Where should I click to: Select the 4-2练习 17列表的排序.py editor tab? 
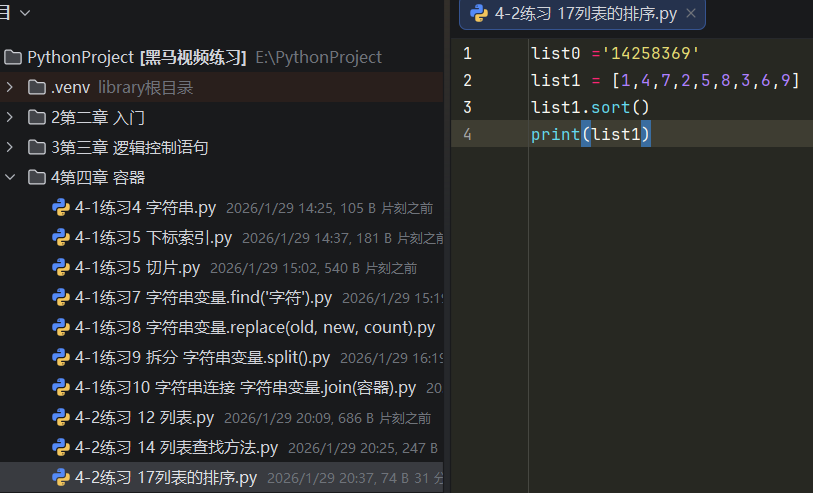(x=582, y=13)
